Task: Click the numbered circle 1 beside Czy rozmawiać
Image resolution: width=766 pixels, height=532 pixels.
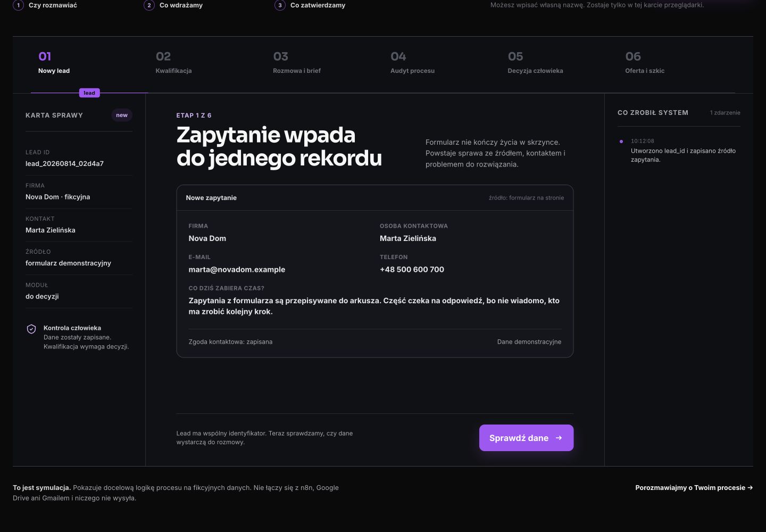Action: (x=19, y=5)
